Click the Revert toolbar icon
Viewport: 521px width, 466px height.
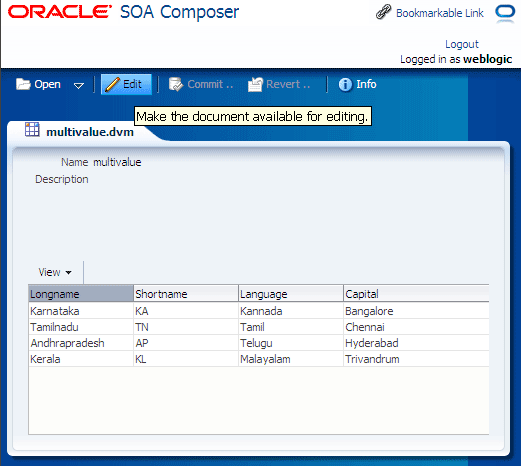pos(255,84)
